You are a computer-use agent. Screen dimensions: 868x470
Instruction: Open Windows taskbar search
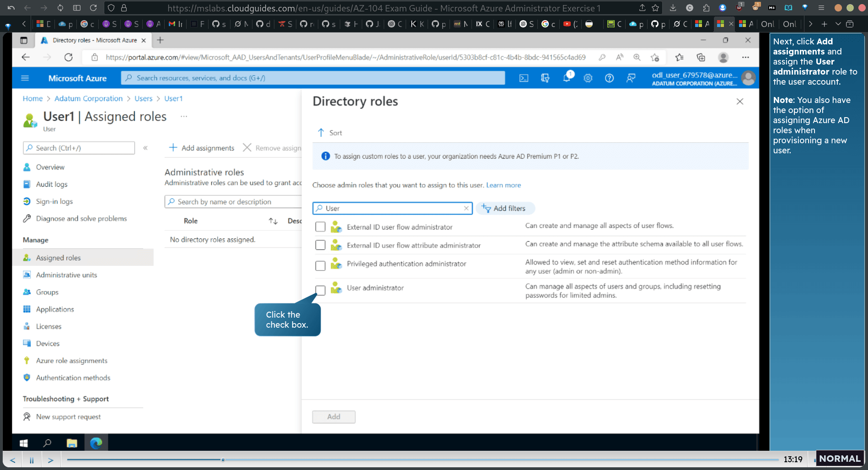47,443
